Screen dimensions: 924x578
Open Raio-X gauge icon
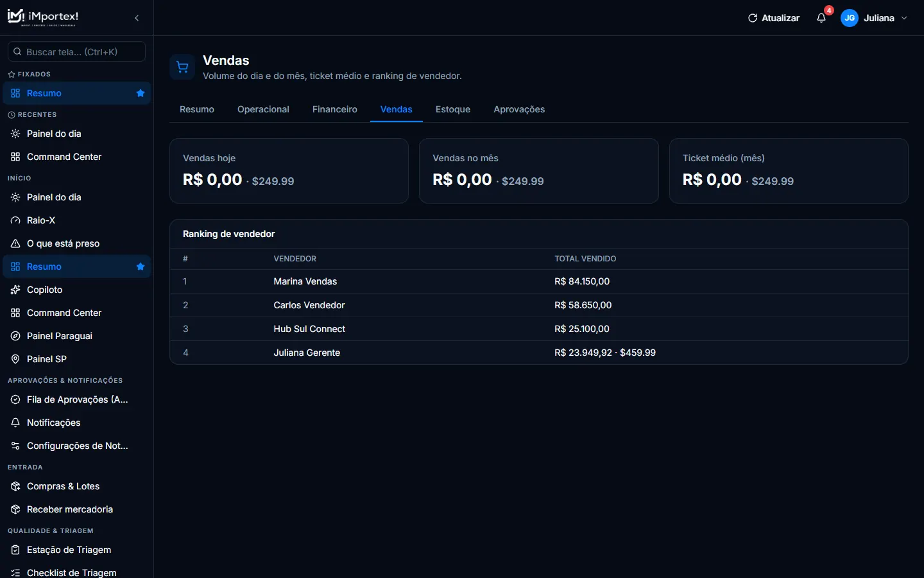coord(15,220)
